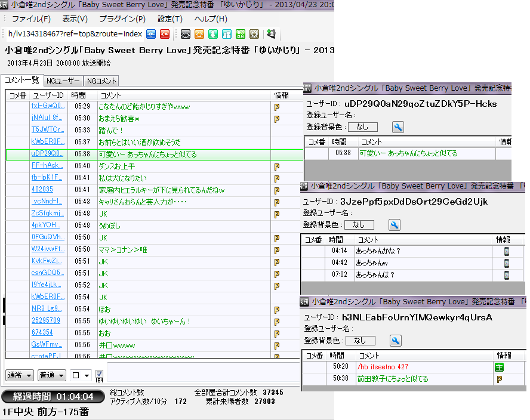Click 可愛いー comment in uDP29Q0aN29 user window
Viewport: 530px width, 420px height.
pyautogui.click(x=409, y=153)
